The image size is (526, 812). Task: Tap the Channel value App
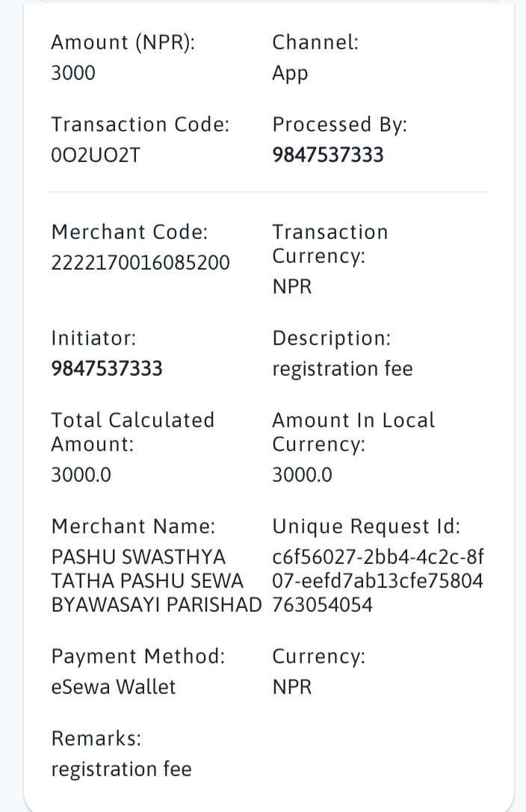coord(290,73)
